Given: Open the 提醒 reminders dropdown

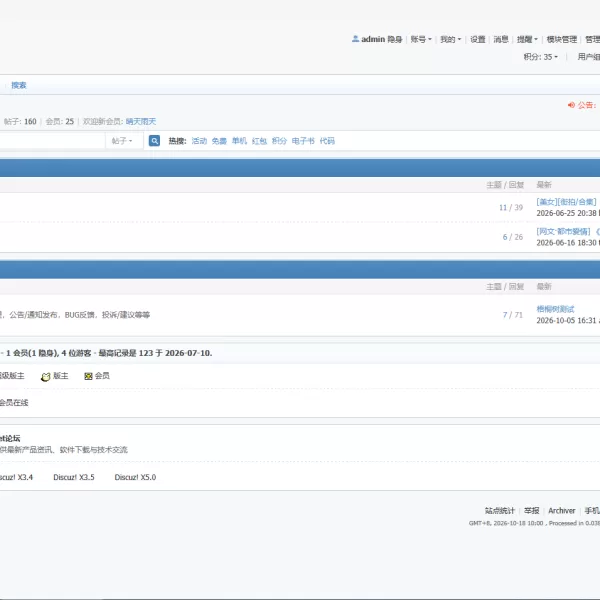Looking at the screenshot, I should click(x=527, y=39).
